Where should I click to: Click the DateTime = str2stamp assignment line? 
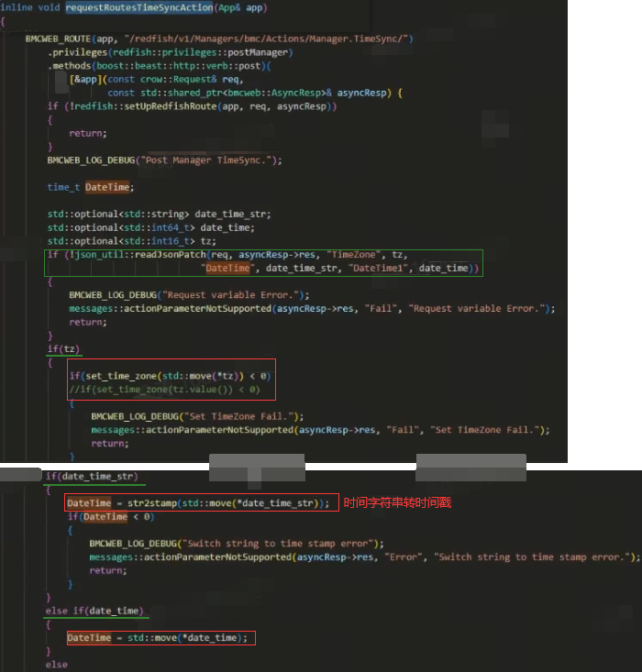coord(198,503)
